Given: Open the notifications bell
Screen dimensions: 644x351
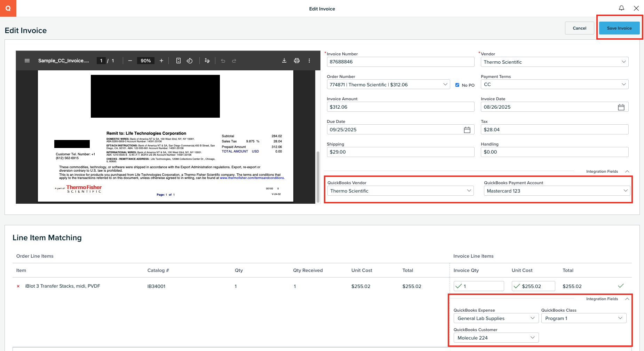Looking at the screenshot, I should click(621, 8).
